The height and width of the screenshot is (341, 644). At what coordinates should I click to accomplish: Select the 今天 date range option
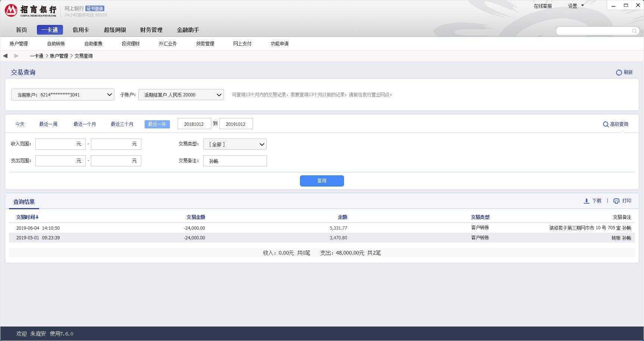coord(20,124)
